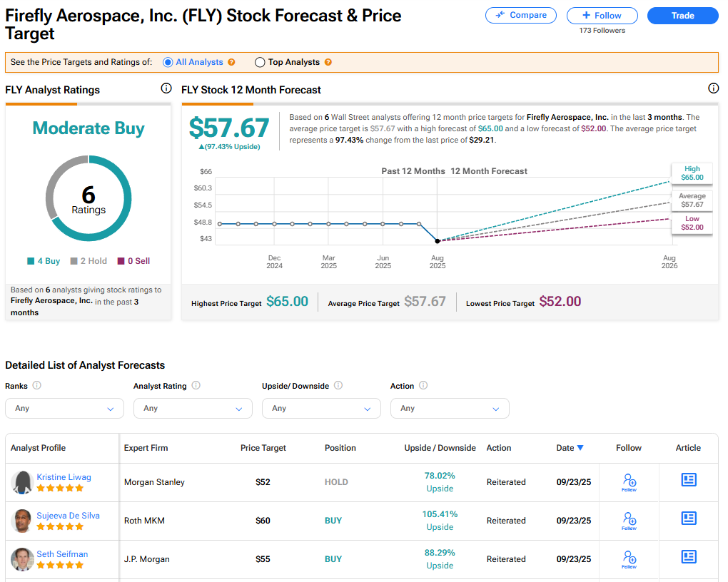Click the Compare button
728x582 pixels.
click(522, 15)
